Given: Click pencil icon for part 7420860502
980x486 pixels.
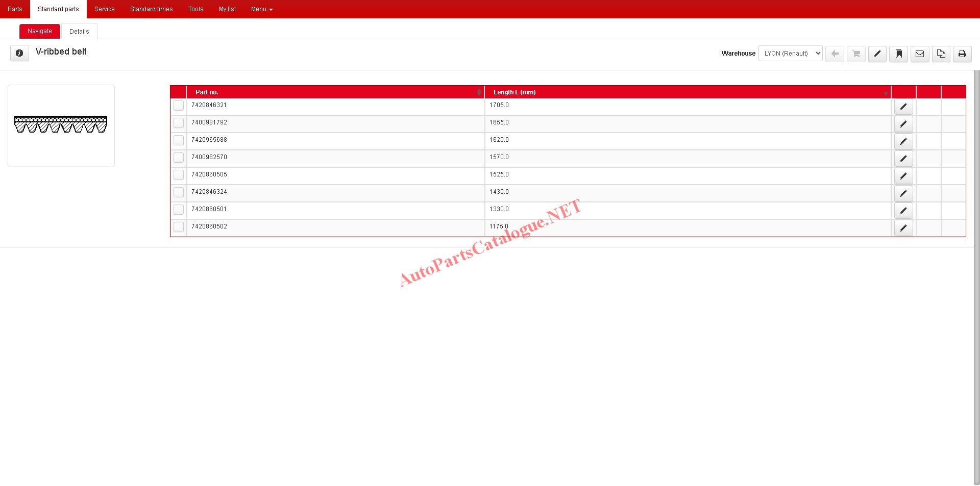Looking at the screenshot, I should [903, 228].
